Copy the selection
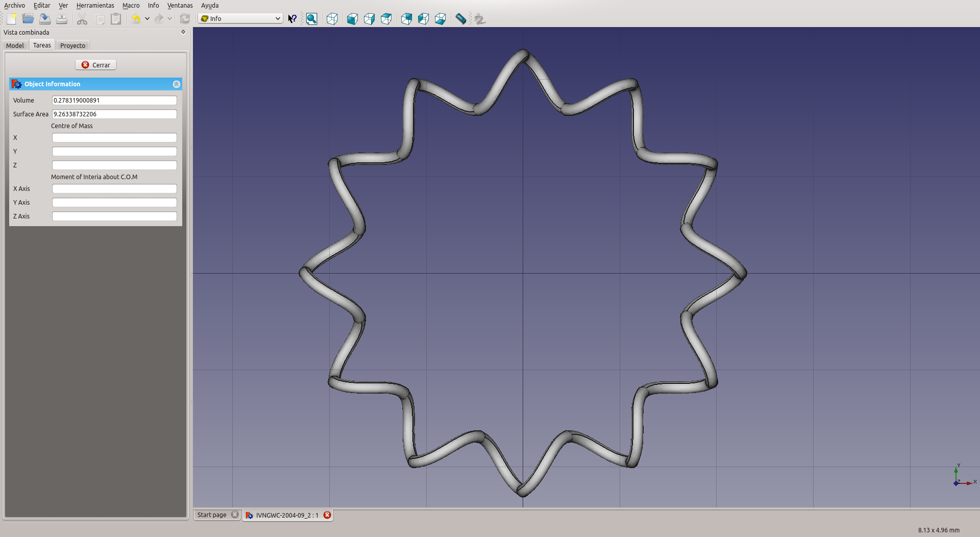This screenshot has height=537, width=980. (x=100, y=19)
